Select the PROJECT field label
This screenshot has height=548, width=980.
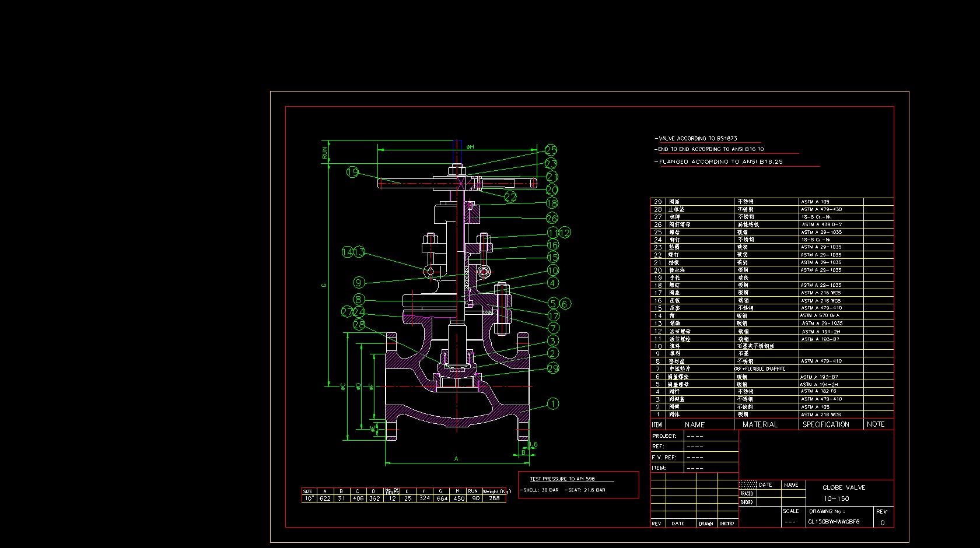pyautogui.click(x=664, y=436)
